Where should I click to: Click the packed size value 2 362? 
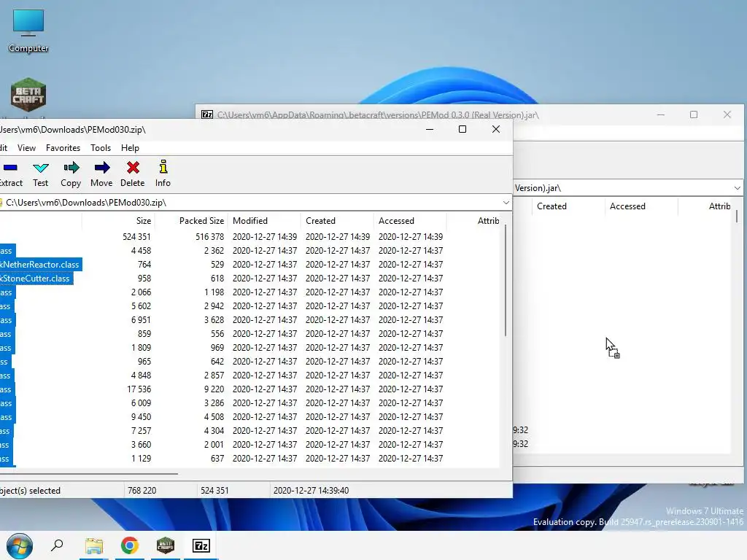click(214, 251)
